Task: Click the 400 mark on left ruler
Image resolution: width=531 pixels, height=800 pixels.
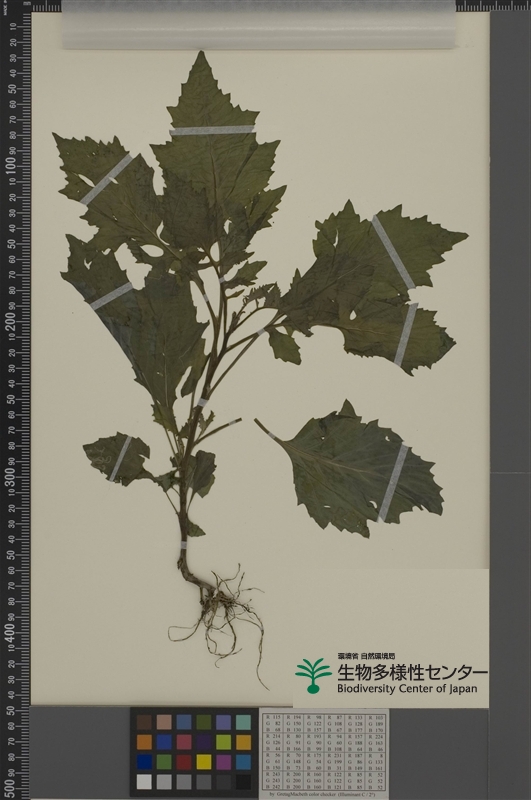Action: [10, 632]
